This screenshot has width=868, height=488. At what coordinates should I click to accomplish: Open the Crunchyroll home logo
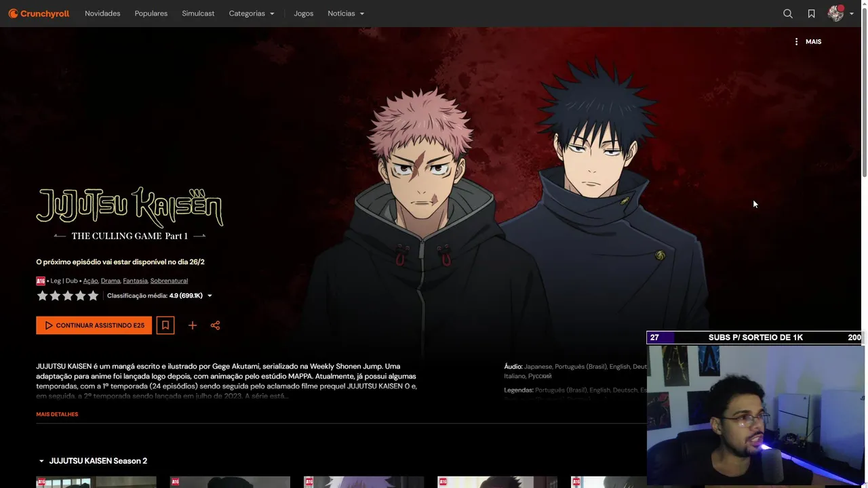click(39, 14)
